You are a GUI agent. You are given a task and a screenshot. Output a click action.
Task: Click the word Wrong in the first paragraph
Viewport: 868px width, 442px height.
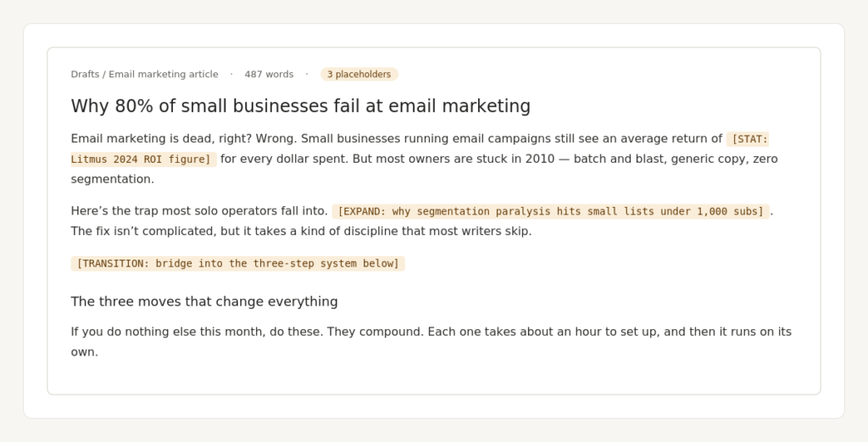276,138
